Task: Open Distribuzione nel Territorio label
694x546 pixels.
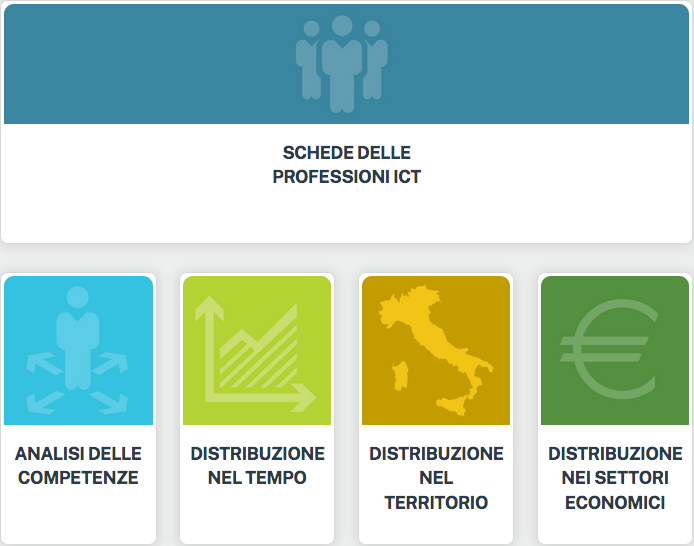Action: 436,478
